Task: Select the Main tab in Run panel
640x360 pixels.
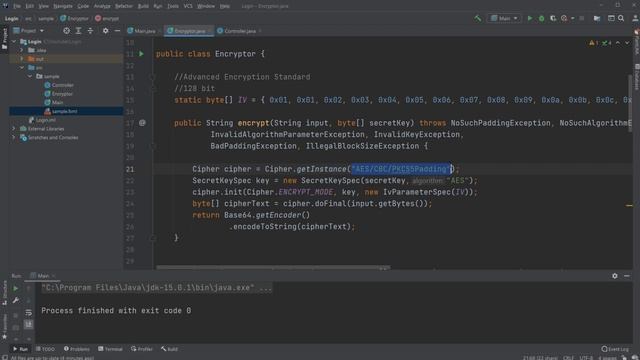Action: 42,276
